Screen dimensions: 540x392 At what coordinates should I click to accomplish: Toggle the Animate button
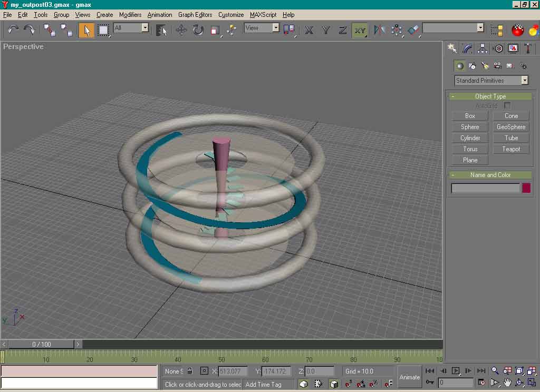coord(409,377)
